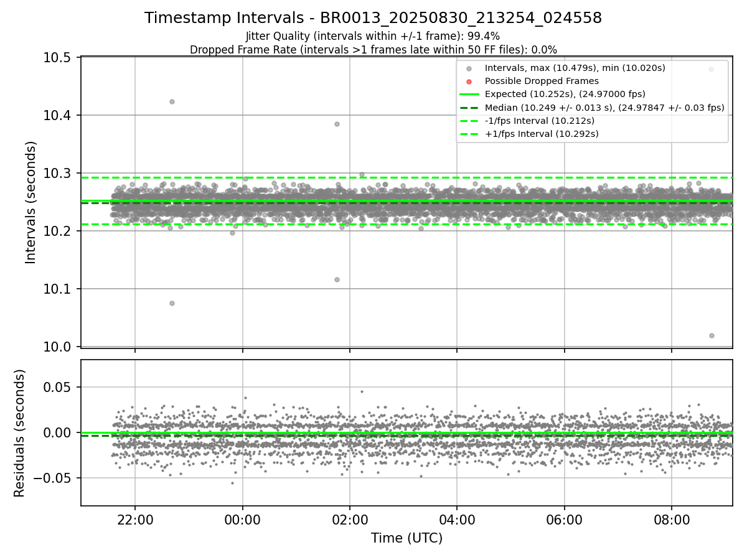Click the outlier point at 10.479s maximum interval
This screenshot has height=560, width=747.
[x=711, y=69]
